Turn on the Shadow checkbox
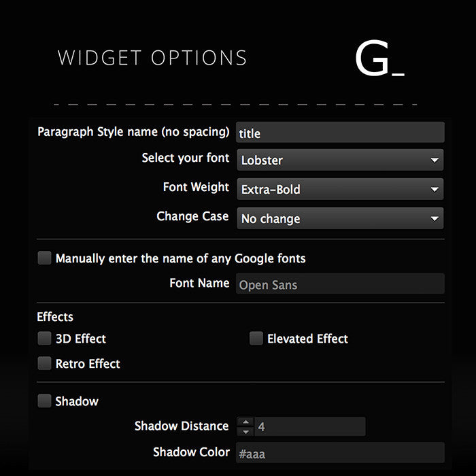This screenshot has height=476, width=476. point(44,401)
